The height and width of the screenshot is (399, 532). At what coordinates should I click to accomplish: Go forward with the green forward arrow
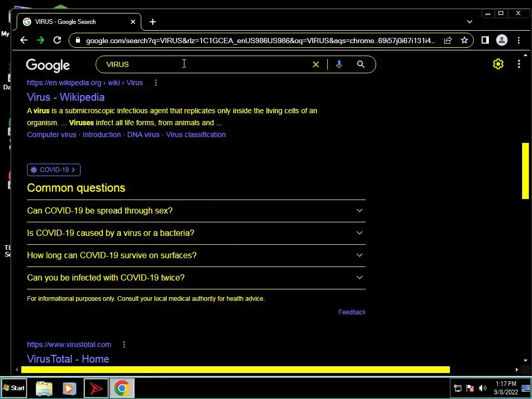41,41
